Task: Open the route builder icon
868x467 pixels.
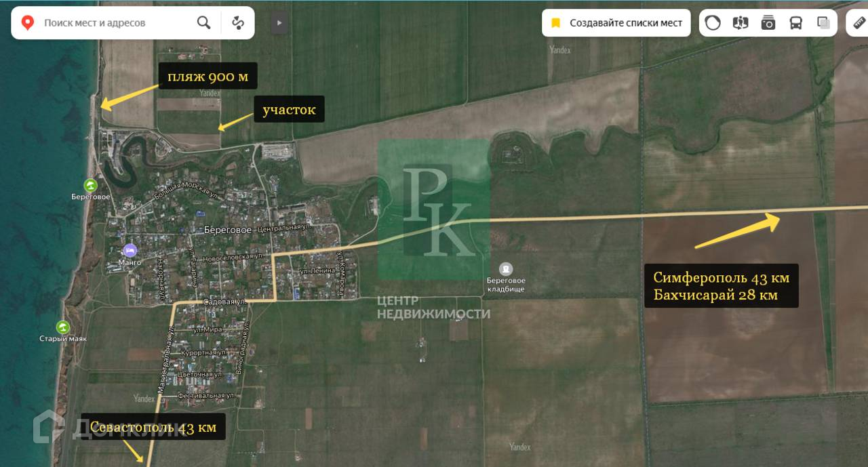Action: click(238, 23)
